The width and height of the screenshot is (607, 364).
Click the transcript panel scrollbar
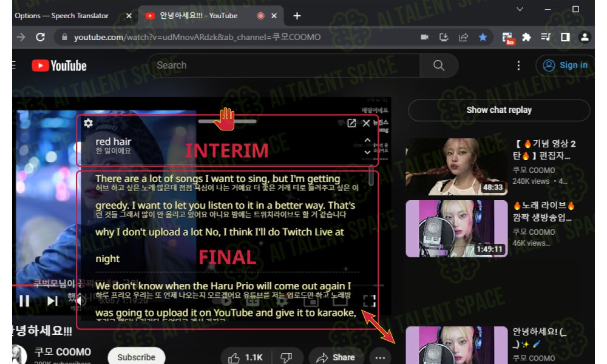[x=371, y=176]
